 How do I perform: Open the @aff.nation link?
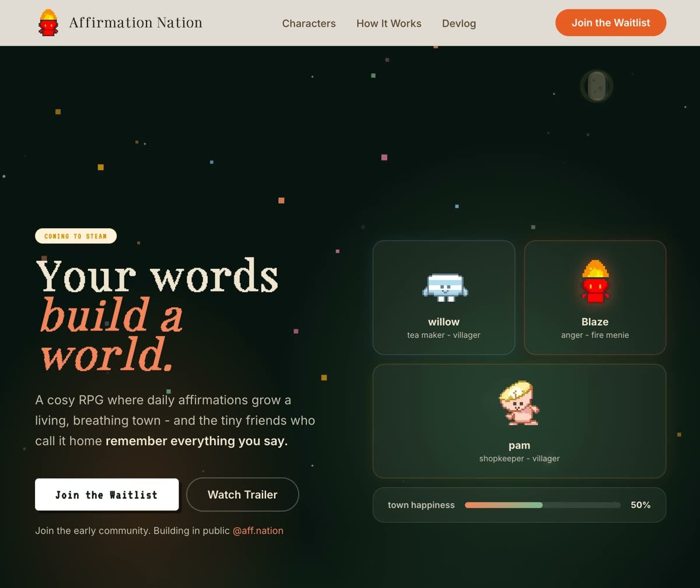(258, 531)
